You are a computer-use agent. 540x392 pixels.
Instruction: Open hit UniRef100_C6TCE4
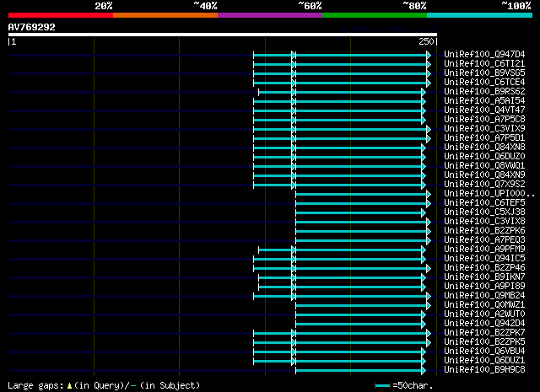tap(484, 83)
